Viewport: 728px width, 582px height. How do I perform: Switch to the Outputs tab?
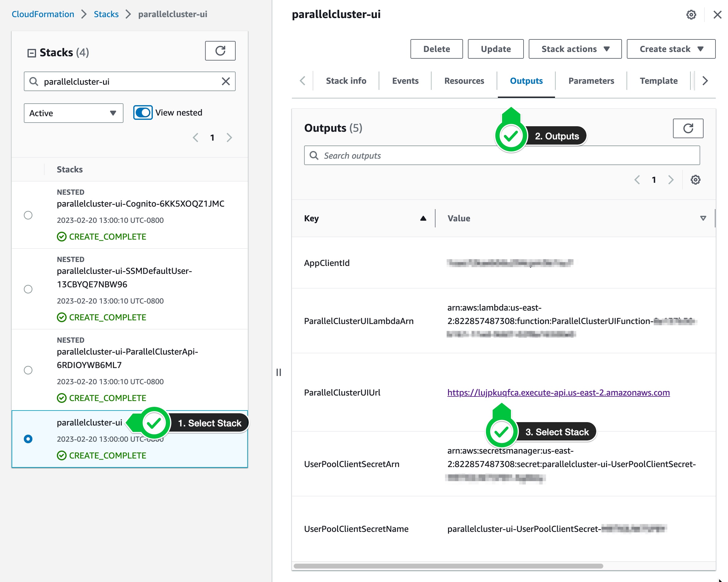tap(526, 81)
